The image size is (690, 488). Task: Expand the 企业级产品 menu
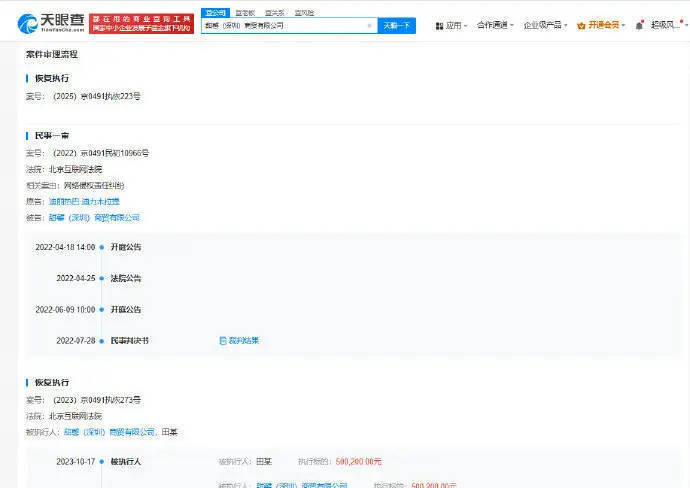pyautogui.click(x=545, y=25)
